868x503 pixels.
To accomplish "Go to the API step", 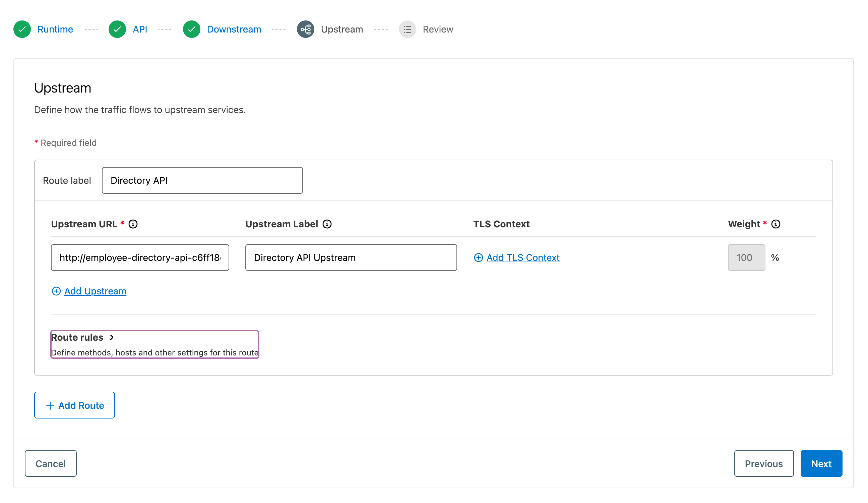I will (140, 29).
